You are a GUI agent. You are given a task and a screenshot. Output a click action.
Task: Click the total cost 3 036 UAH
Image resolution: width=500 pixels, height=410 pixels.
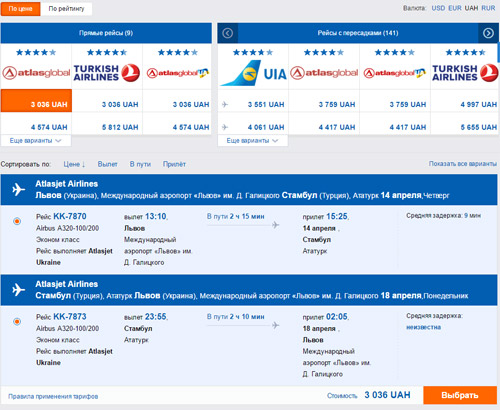point(387,395)
